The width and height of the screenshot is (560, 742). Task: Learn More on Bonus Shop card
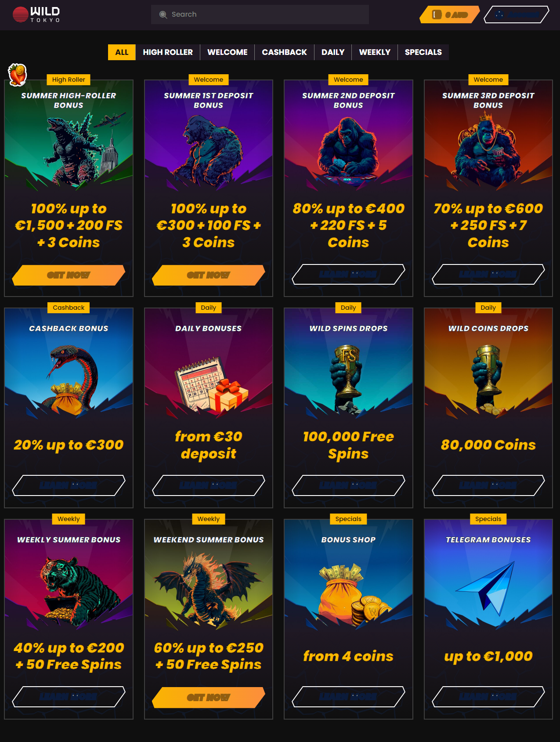[348, 697]
